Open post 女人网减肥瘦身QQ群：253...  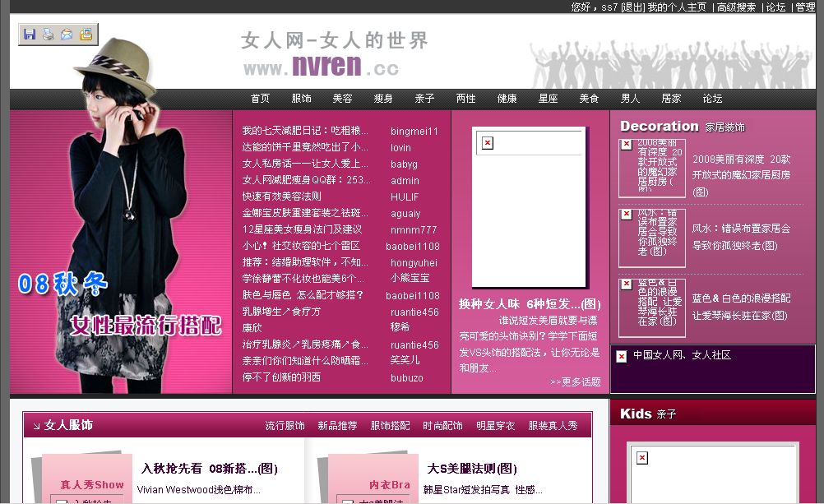pyautogui.click(x=306, y=180)
